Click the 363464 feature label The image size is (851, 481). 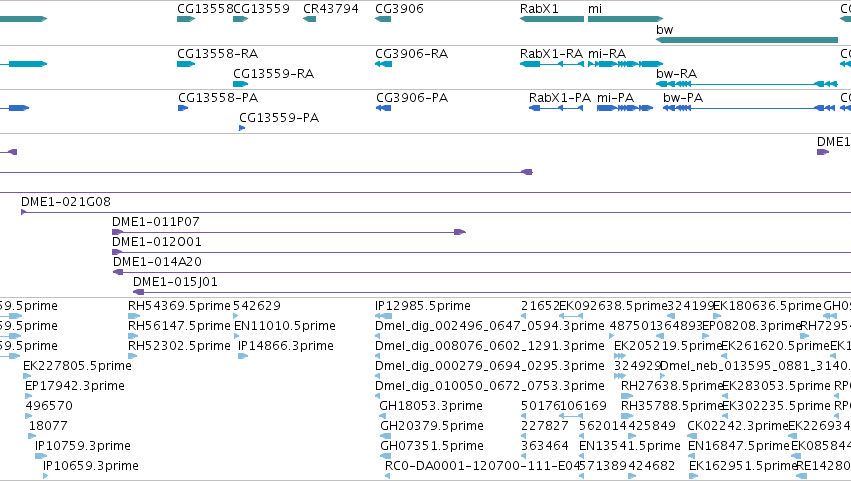pyautogui.click(x=544, y=446)
